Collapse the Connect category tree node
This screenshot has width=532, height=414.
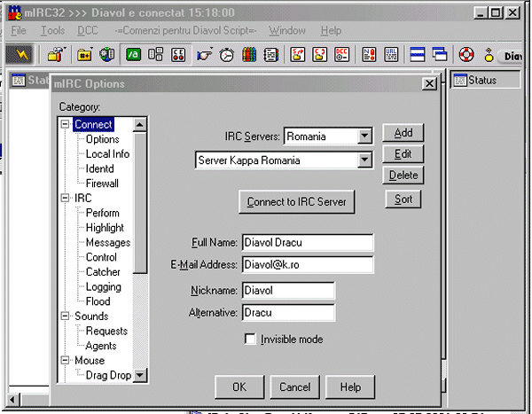pyautogui.click(x=65, y=124)
